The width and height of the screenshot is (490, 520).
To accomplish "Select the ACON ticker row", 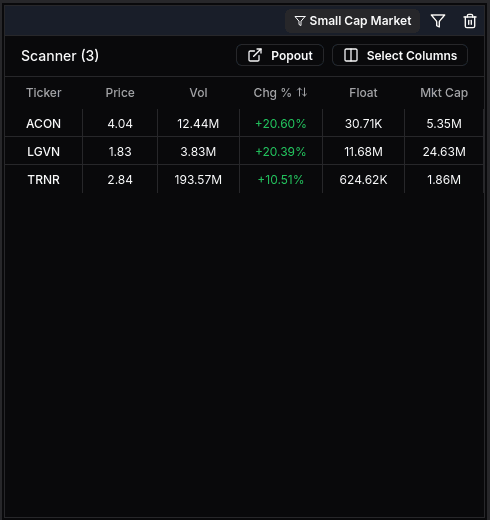I will pyautogui.click(x=244, y=124).
